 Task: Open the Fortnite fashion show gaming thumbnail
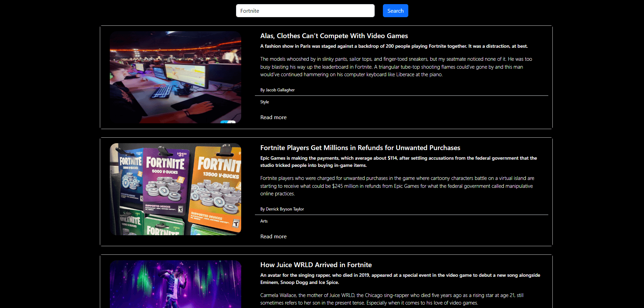click(175, 77)
